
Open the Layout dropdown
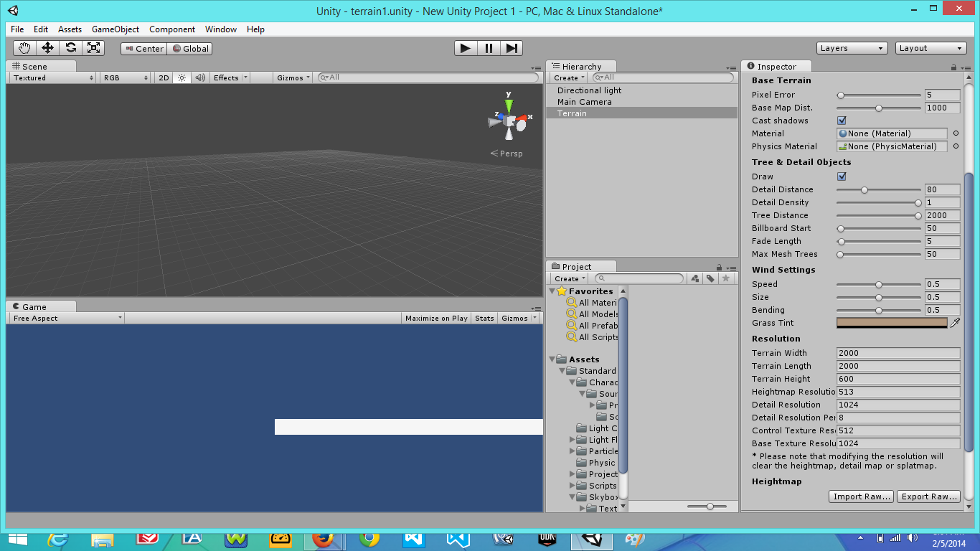tap(931, 48)
